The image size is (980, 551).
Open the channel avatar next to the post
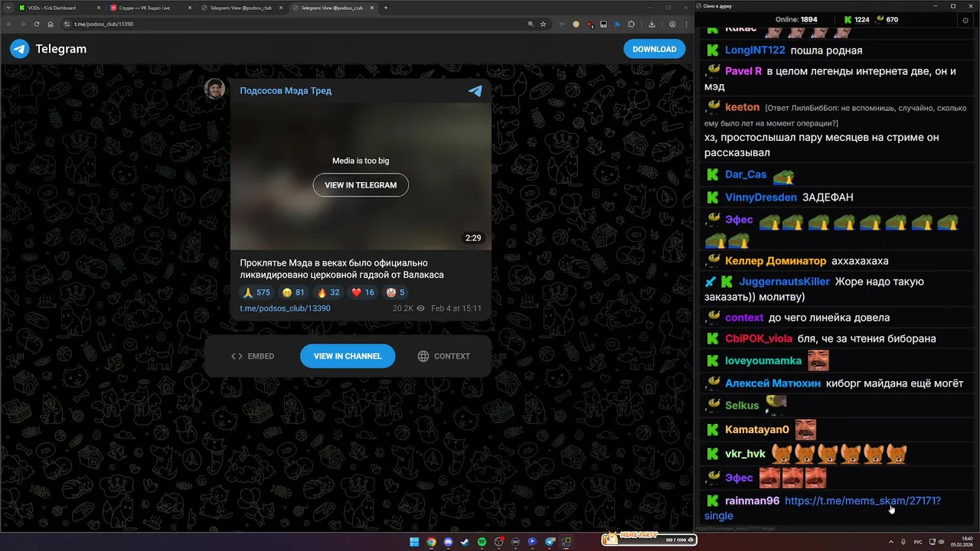pyautogui.click(x=215, y=89)
